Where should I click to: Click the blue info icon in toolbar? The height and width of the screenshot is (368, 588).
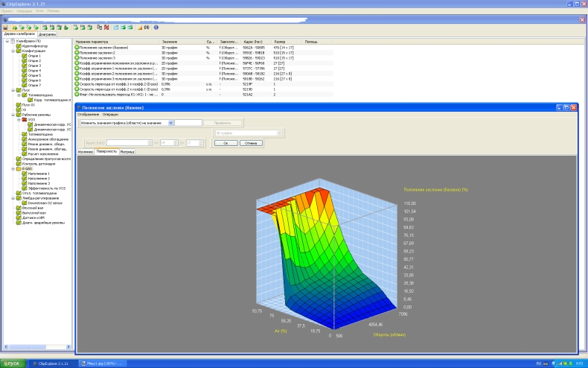(x=156, y=28)
